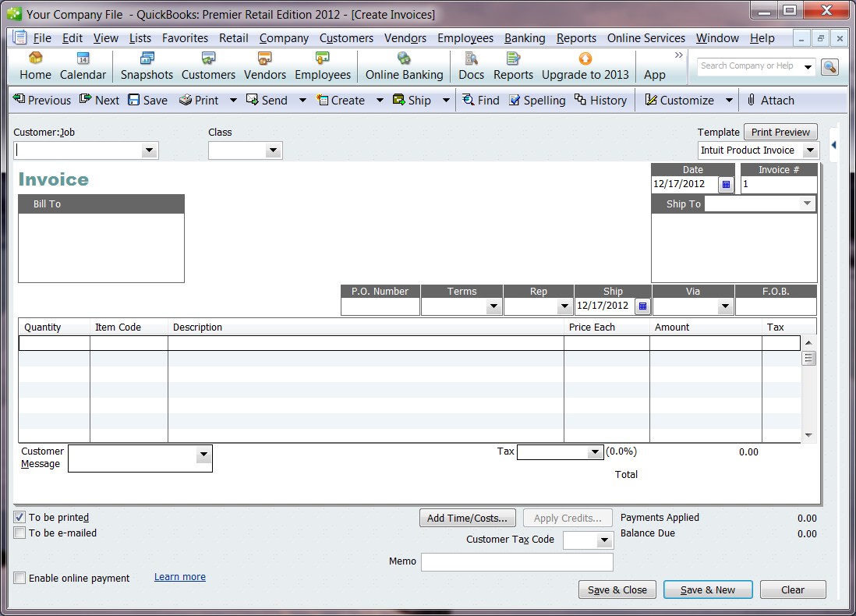Click inside the Memo field
This screenshot has height=616, width=856.
[517, 561]
